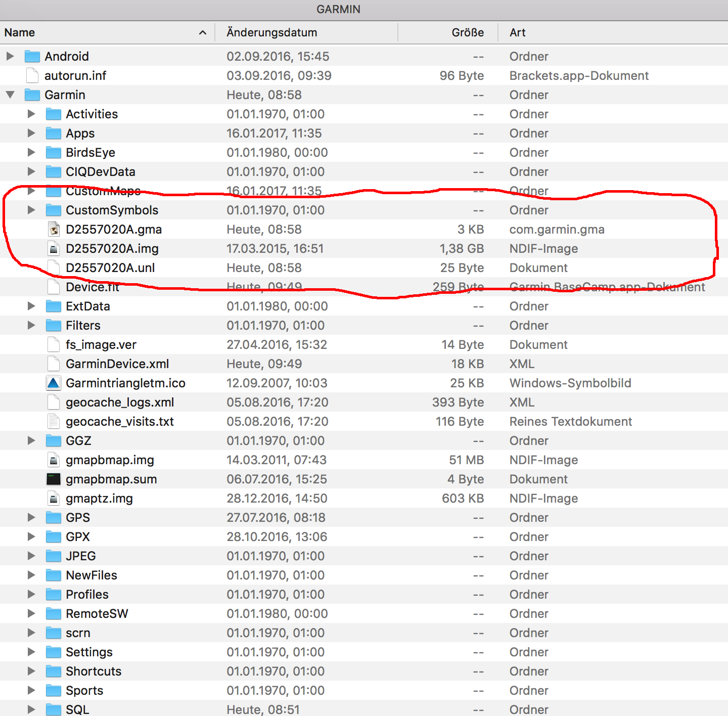
Task: Click the '393 Byte' size cell
Action: pos(458,402)
